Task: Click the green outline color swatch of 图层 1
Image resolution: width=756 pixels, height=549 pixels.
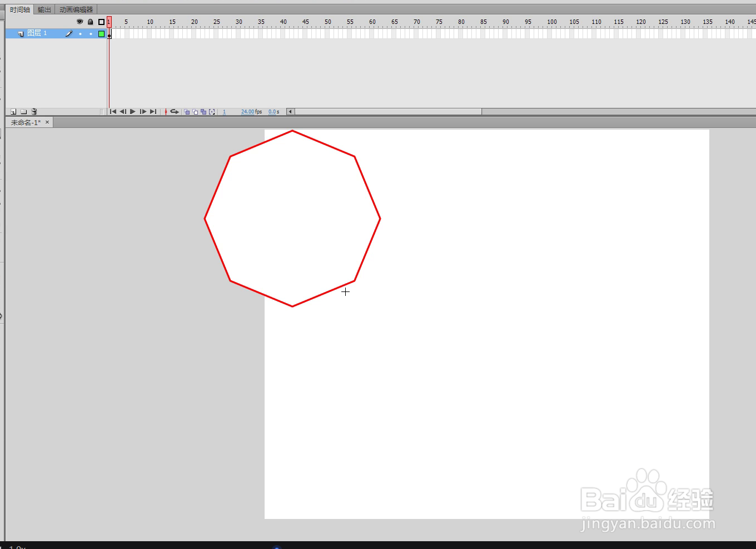Action: (101, 33)
